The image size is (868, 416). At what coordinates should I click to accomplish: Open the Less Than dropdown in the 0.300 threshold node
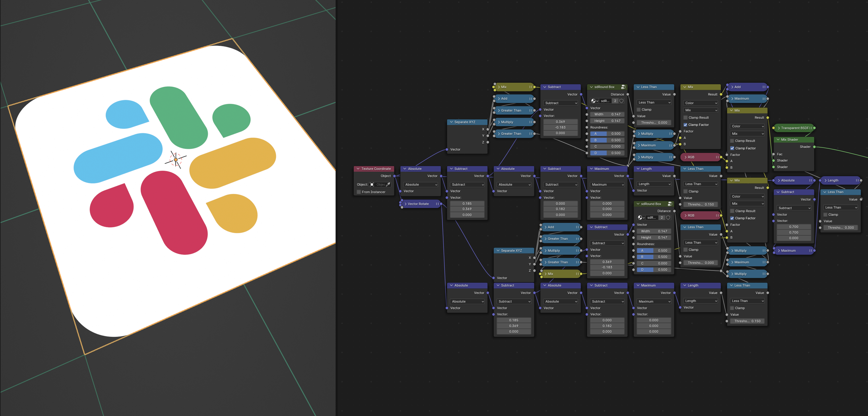[x=841, y=207]
